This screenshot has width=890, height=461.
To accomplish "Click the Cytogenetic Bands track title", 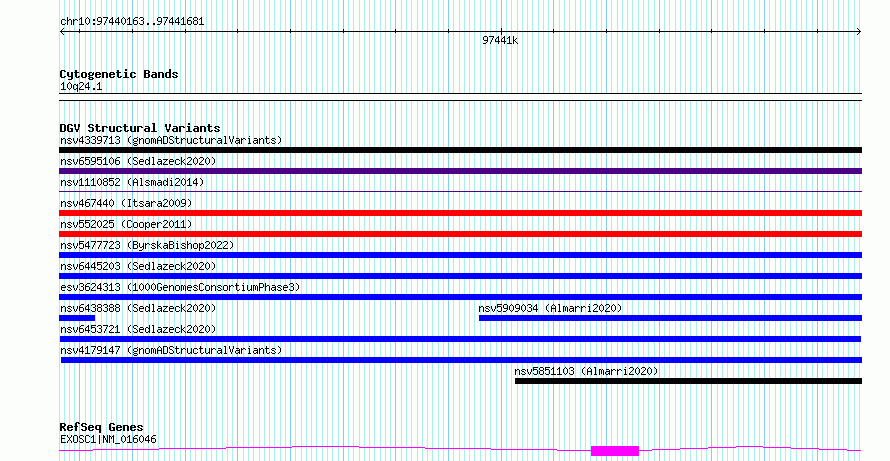I will (119, 74).
